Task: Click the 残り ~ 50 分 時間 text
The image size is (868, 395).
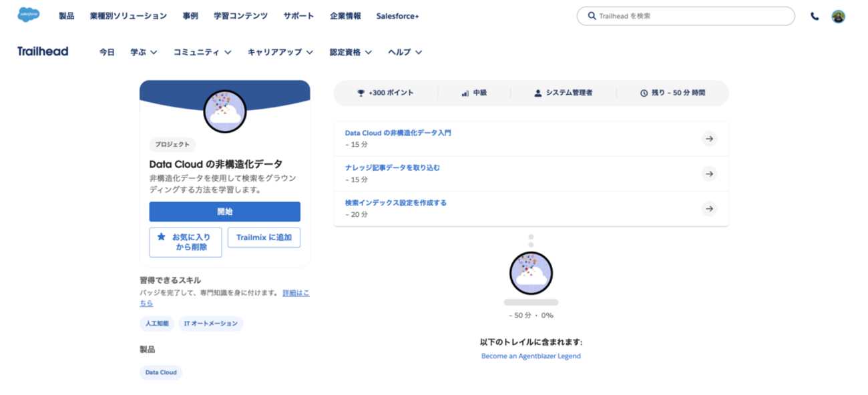Action: (x=678, y=93)
